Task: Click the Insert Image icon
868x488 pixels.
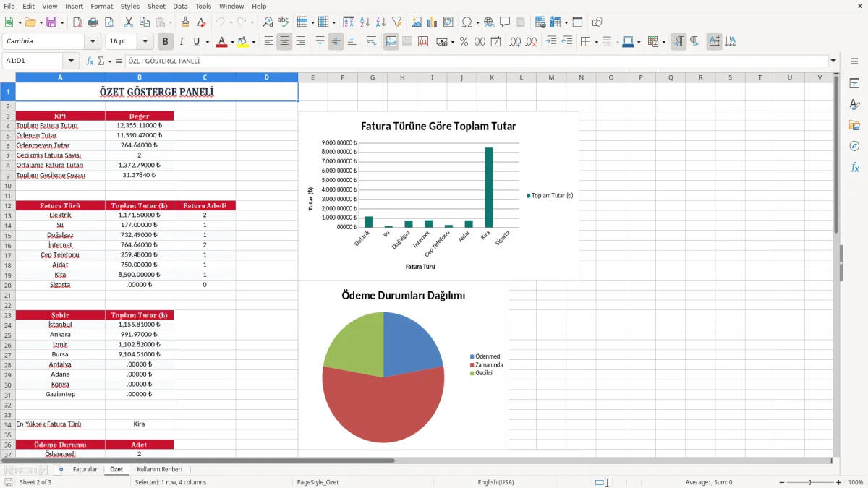Action: 417,22
